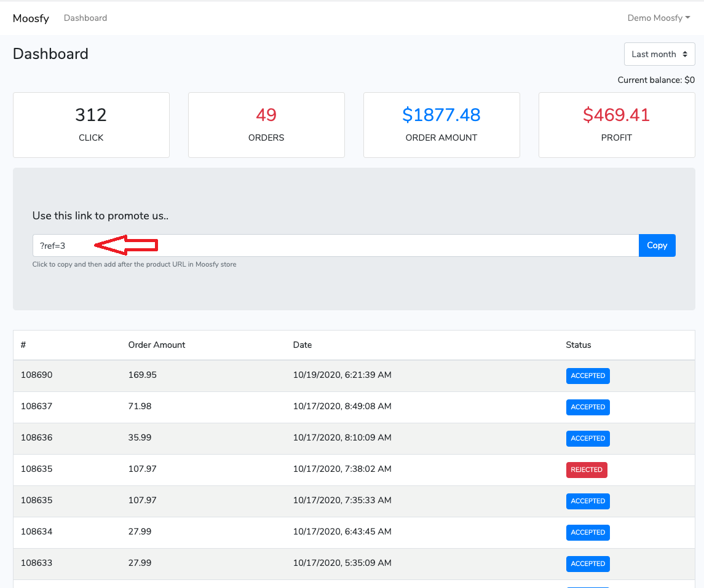The width and height of the screenshot is (704, 588).
Task: Click ACCEPTED badge for order 108633
Action: [588, 564]
